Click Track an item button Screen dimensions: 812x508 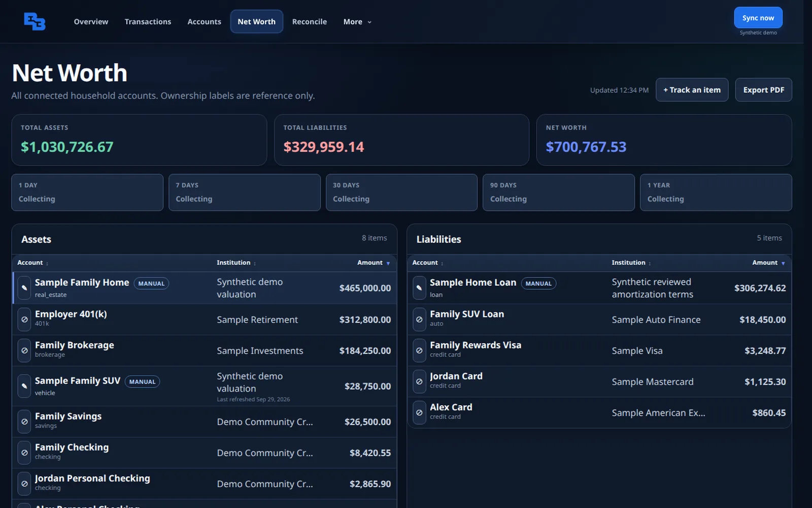(x=692, y=90)
